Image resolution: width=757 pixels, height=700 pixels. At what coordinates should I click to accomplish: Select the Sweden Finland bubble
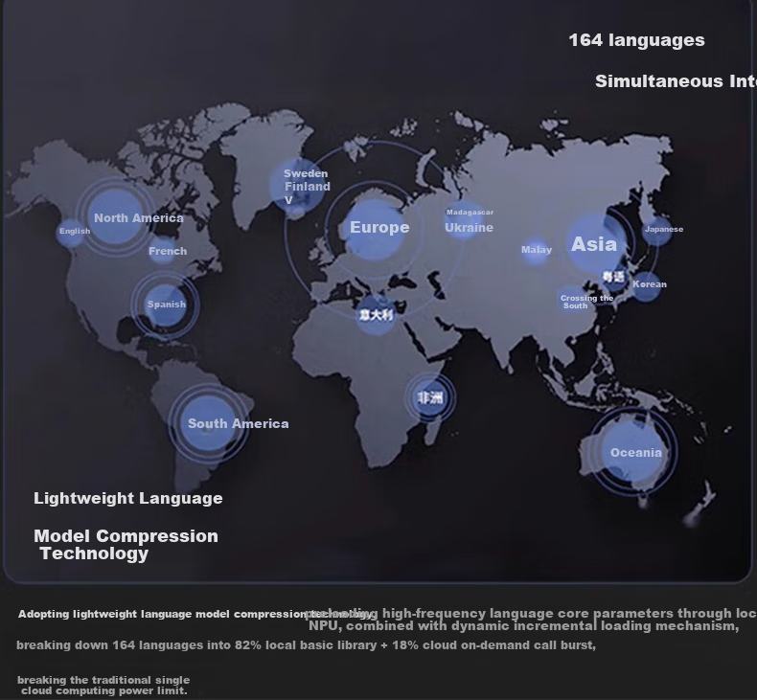point(298,185)
